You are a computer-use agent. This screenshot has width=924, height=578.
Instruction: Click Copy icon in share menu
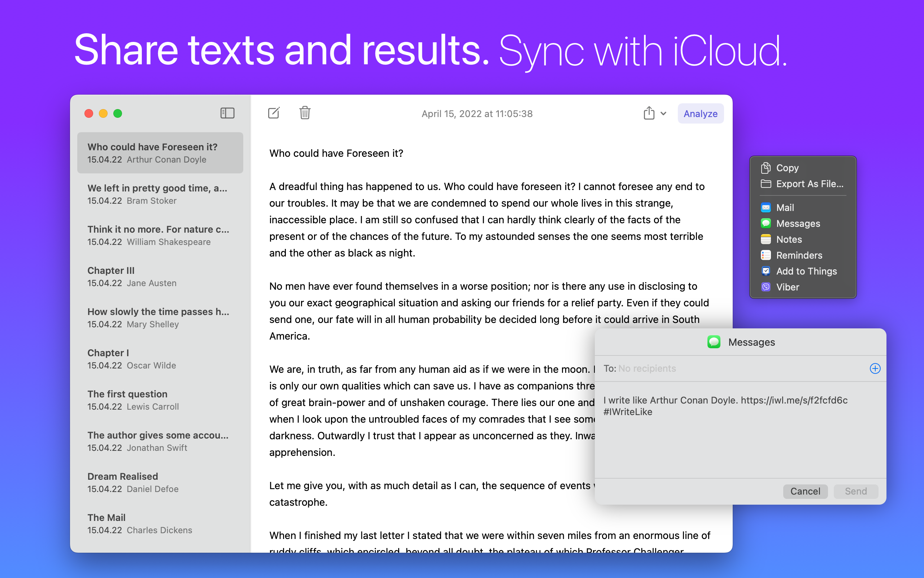pos(766,168)
